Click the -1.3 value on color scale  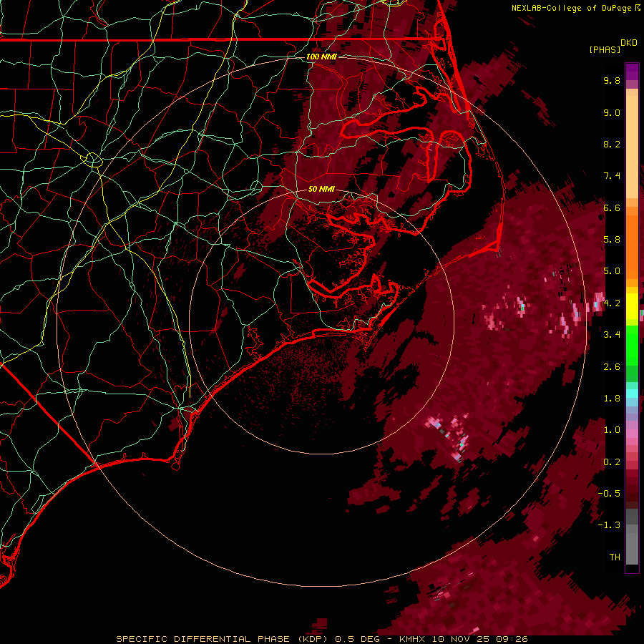pyautogui.click(x=609, y=525)
